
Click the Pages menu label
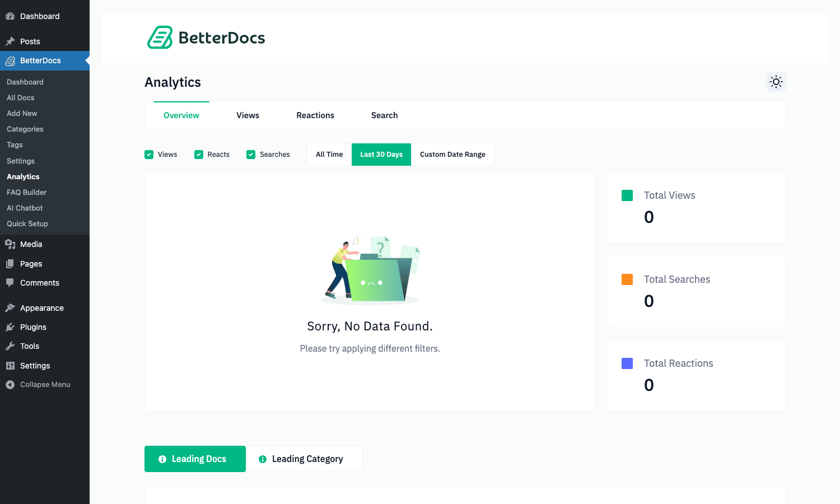click(31, 264)
